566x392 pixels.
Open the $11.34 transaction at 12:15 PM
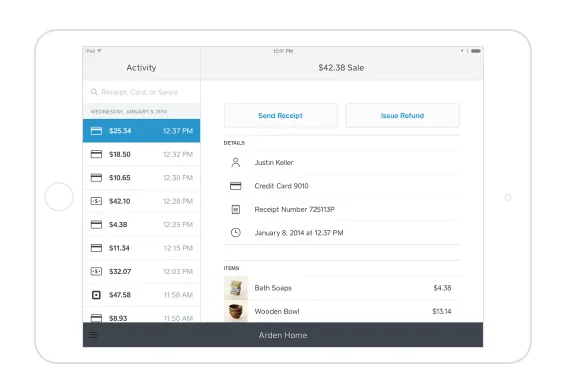tap(142, 248)
